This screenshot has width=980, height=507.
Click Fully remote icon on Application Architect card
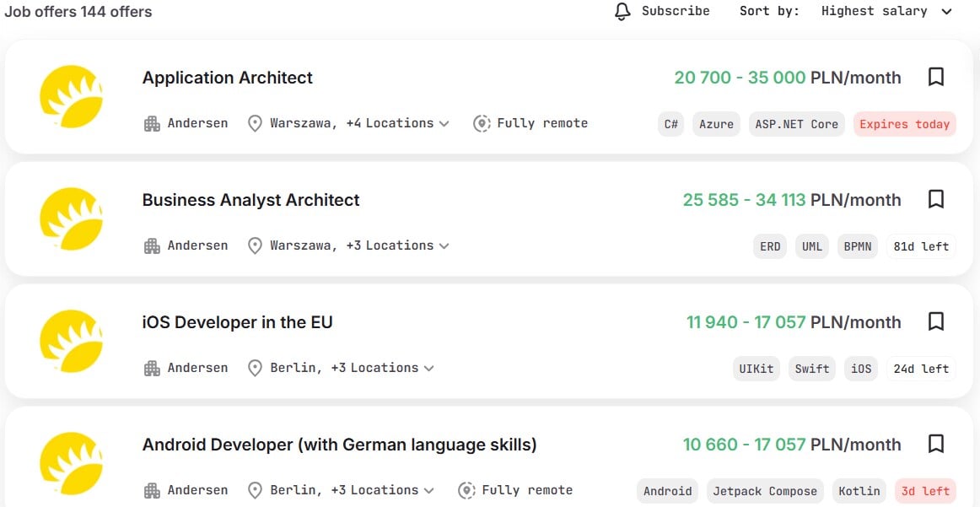pos(482,124)
